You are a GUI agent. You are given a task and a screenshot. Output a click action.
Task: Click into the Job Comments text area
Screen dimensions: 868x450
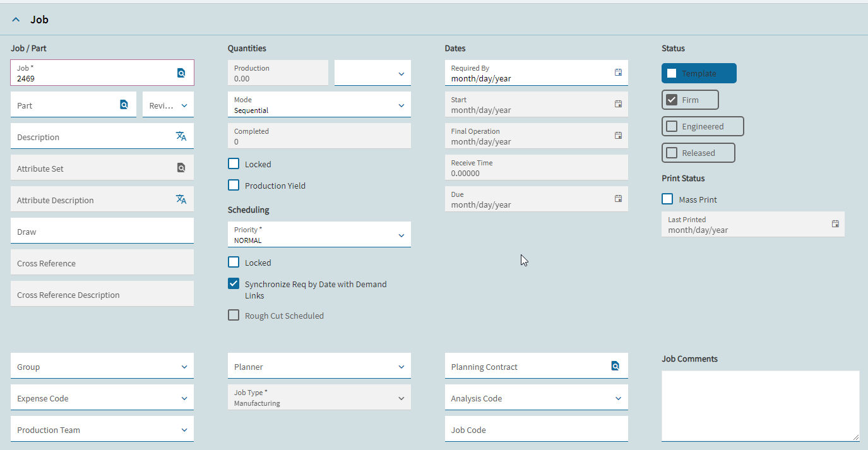coord(760,406)
